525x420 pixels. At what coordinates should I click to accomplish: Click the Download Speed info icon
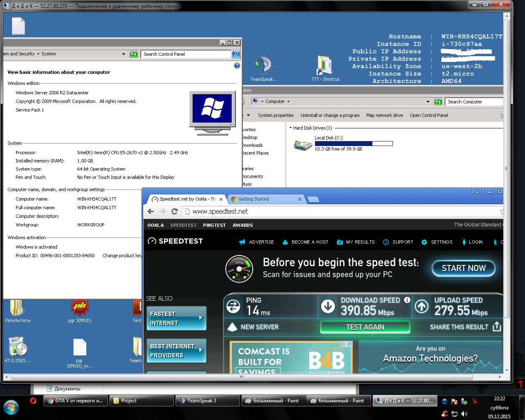tap(407, 300)
